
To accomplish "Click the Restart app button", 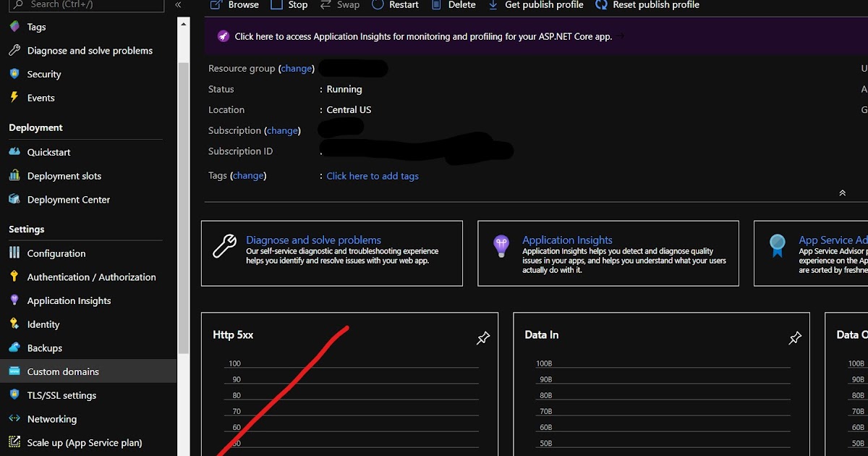I will [x=395, y=5].
